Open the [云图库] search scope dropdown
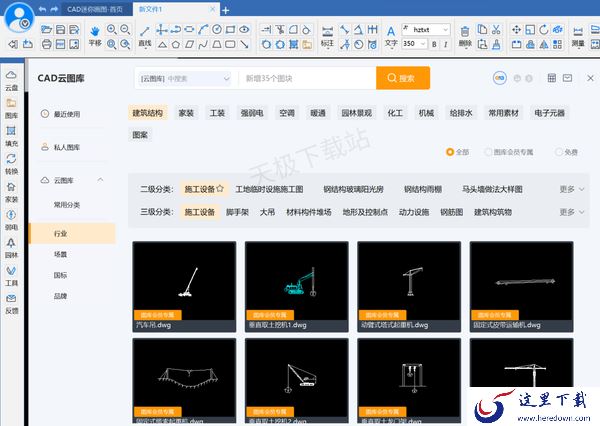 click(x=184, y=78)
